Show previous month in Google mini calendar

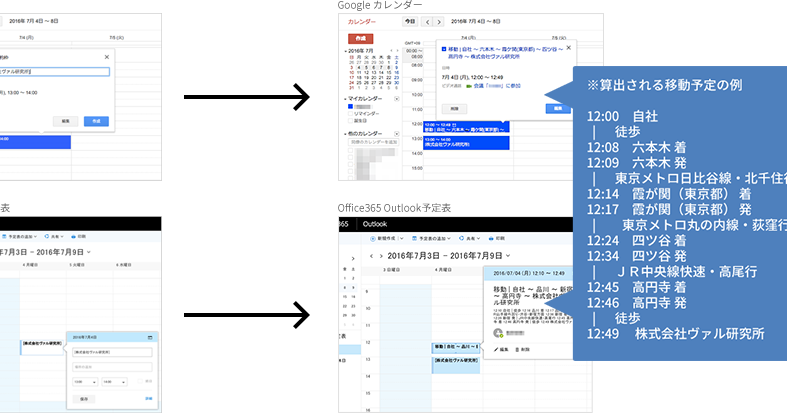391,51
